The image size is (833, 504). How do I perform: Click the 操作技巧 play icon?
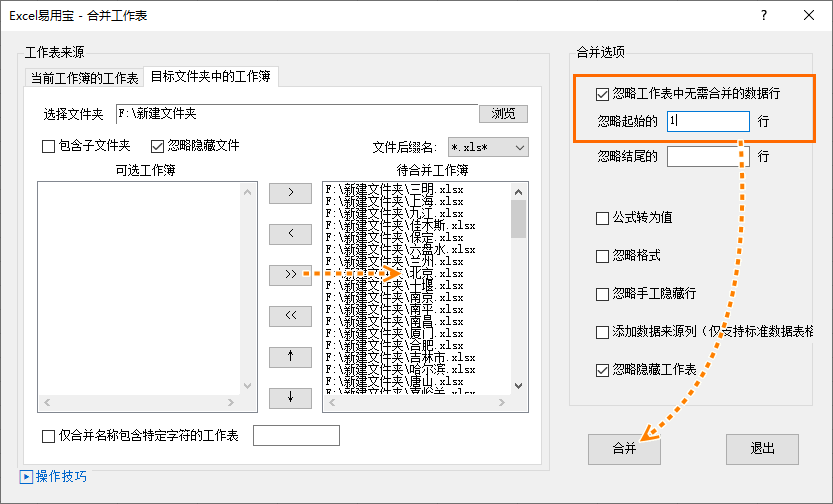(26, 476)
